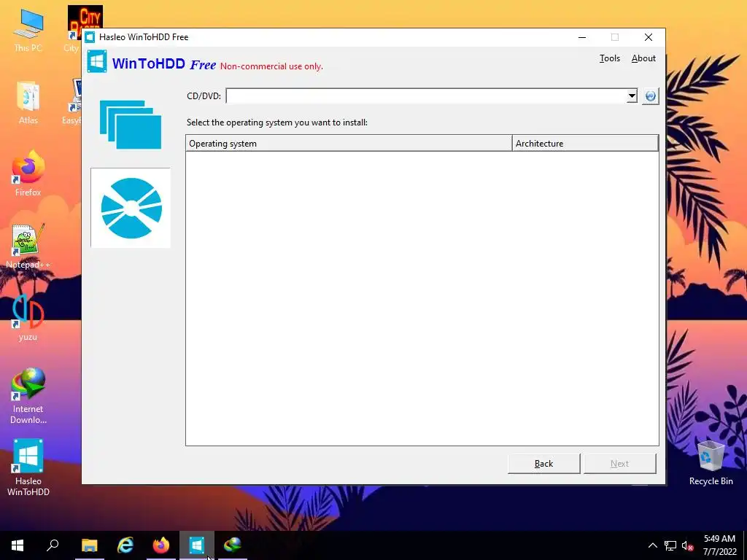
Task: Select the Recycle Bin desktop icon
Action: tap(711, 463)
